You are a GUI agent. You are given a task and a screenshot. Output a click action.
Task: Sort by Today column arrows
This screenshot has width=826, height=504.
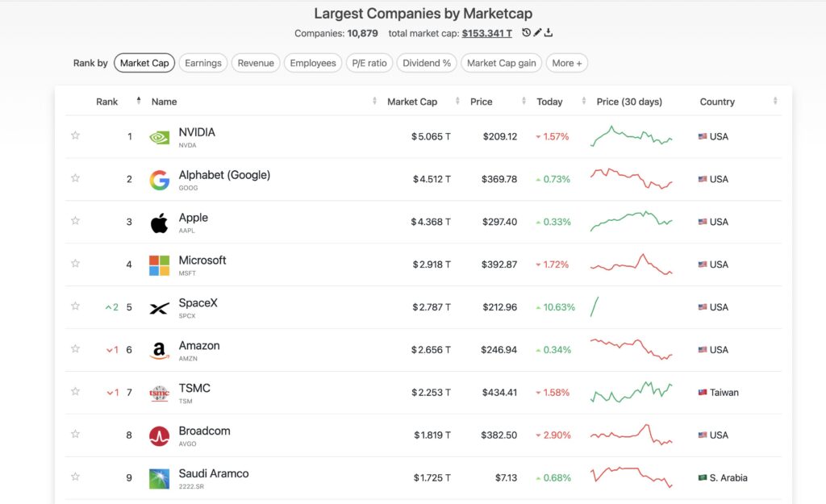[584, 101]
